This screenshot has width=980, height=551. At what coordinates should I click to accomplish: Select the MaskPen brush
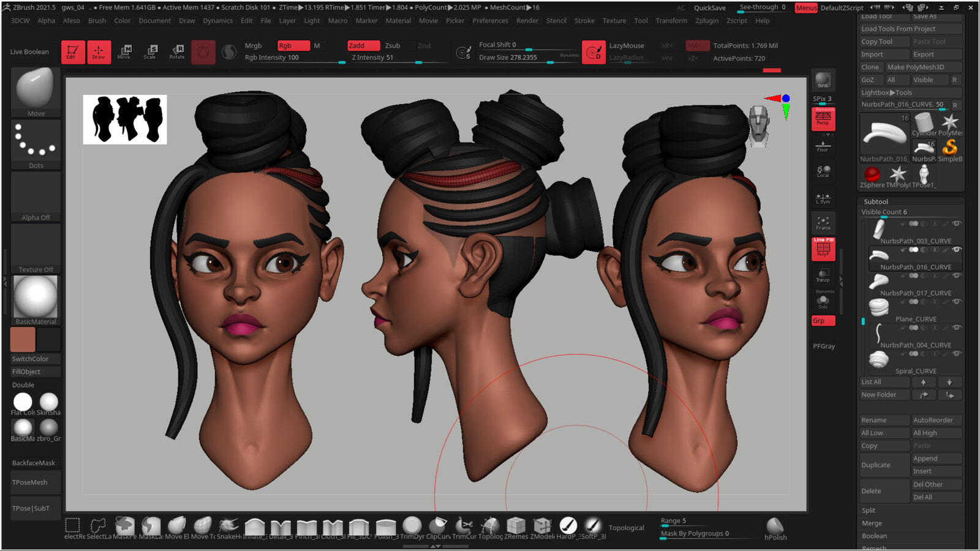coord(124,528)
